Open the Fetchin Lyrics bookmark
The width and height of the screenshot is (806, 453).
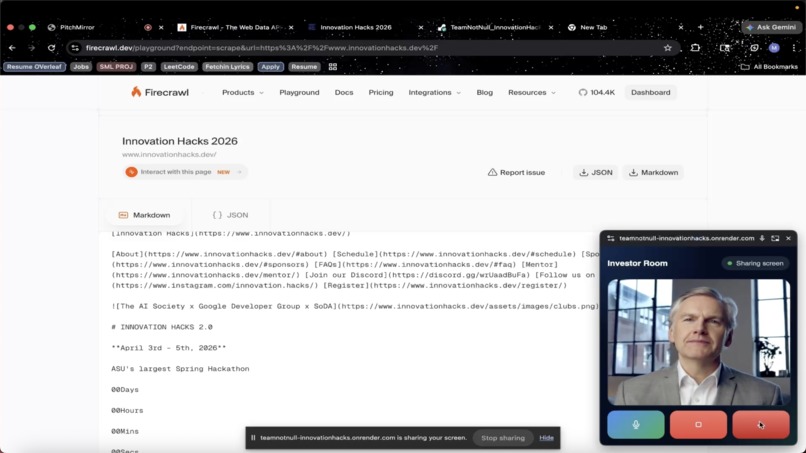point(227,67)
